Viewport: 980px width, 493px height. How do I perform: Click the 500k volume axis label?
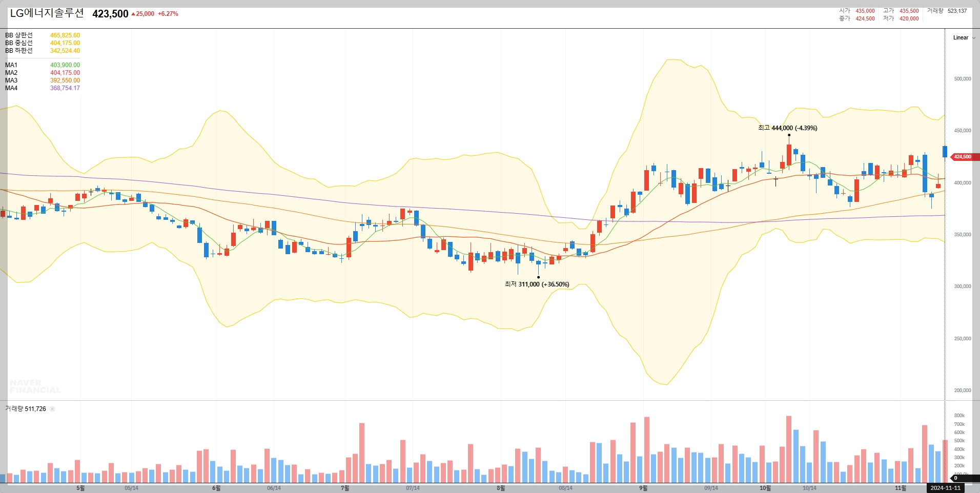coord(959,441)
